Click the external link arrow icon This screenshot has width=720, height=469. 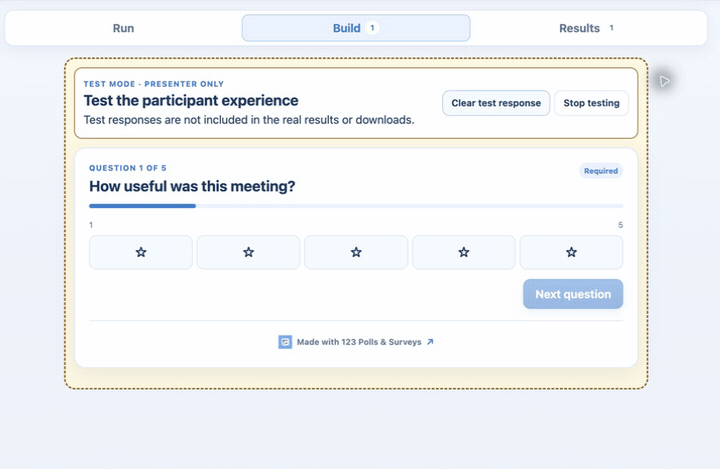pyautogui.click(x=430, y=342)
